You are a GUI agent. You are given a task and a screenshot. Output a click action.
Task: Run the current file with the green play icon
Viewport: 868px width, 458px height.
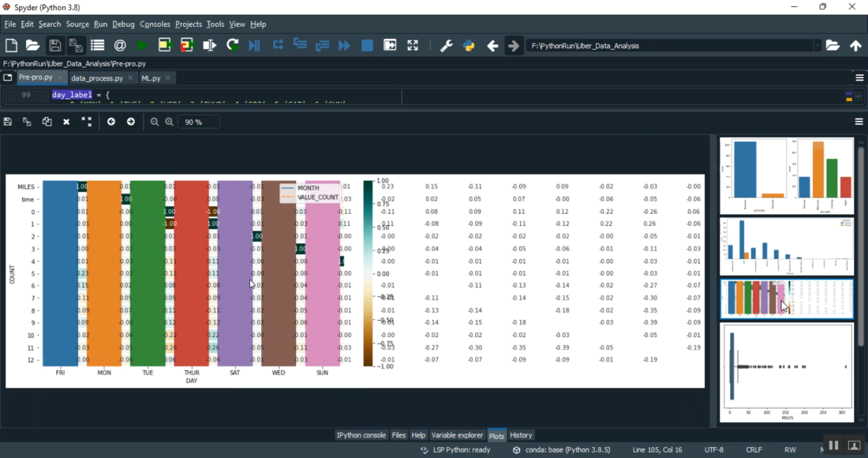click(142, 45)
